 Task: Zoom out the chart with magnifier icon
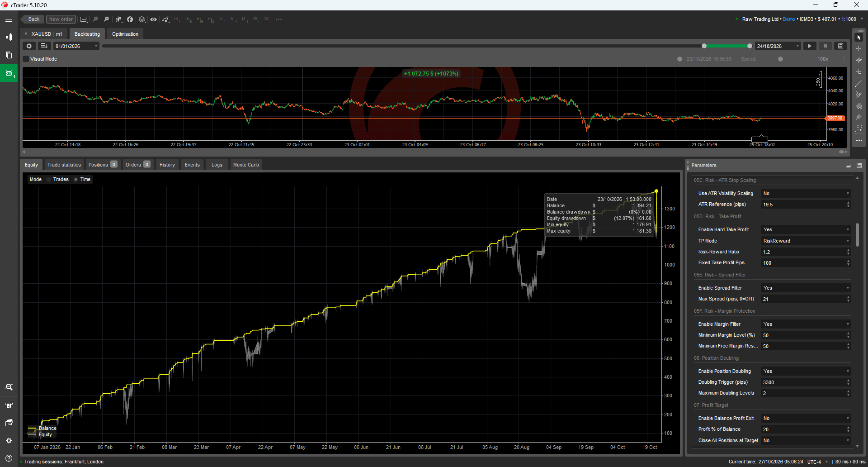(x=95, y=19)
